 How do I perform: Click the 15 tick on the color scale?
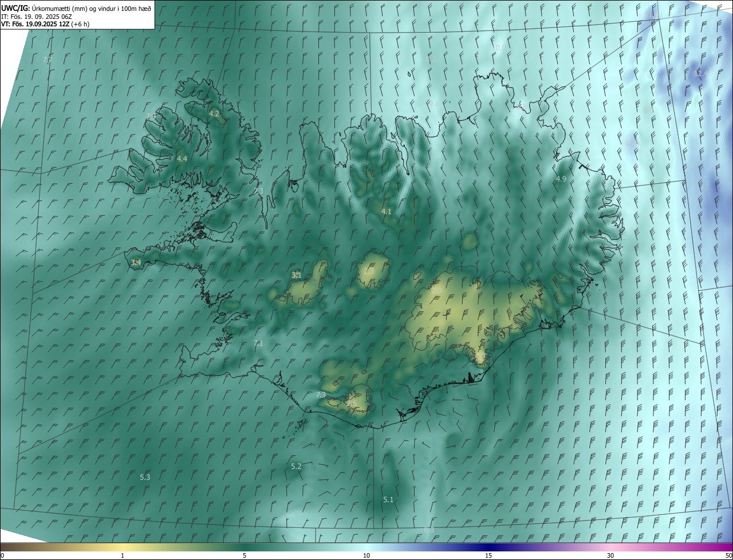coord(488,555)
